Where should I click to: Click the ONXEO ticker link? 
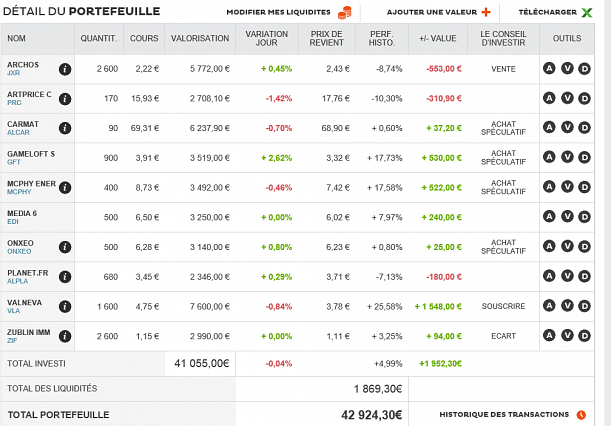pyautogui.click(x=19, y=251)
